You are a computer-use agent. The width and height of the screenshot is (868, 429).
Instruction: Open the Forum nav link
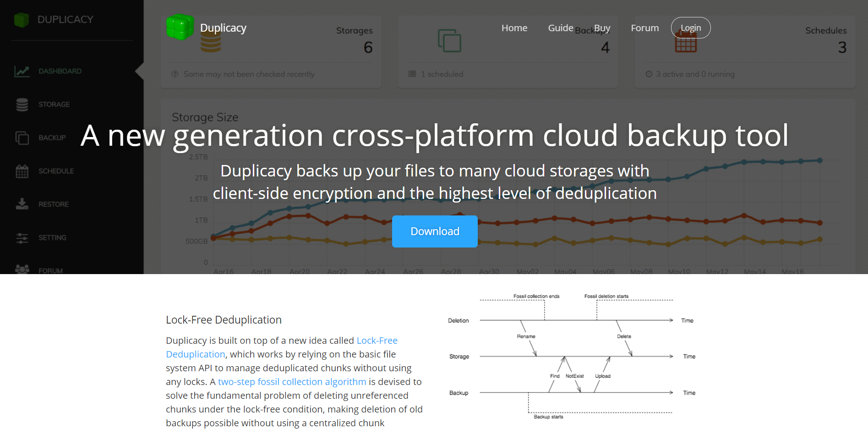(645, 28)
